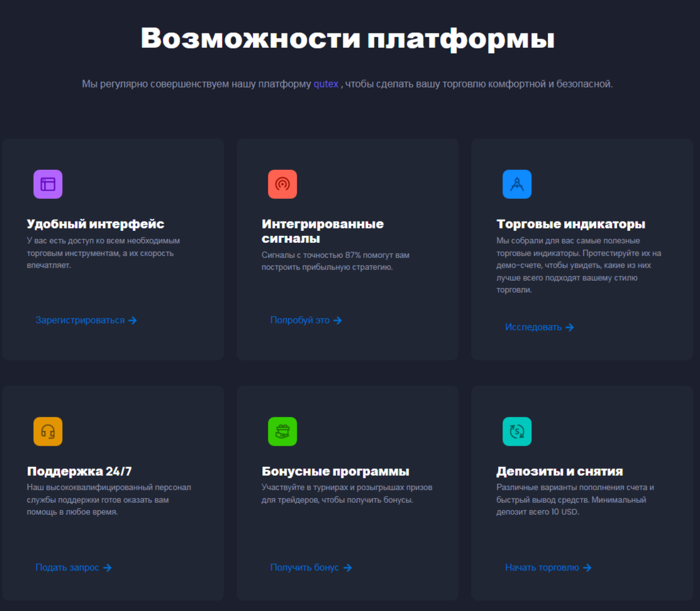
Task: Select Попробуй это under signals
Action: tap(301, 320)
